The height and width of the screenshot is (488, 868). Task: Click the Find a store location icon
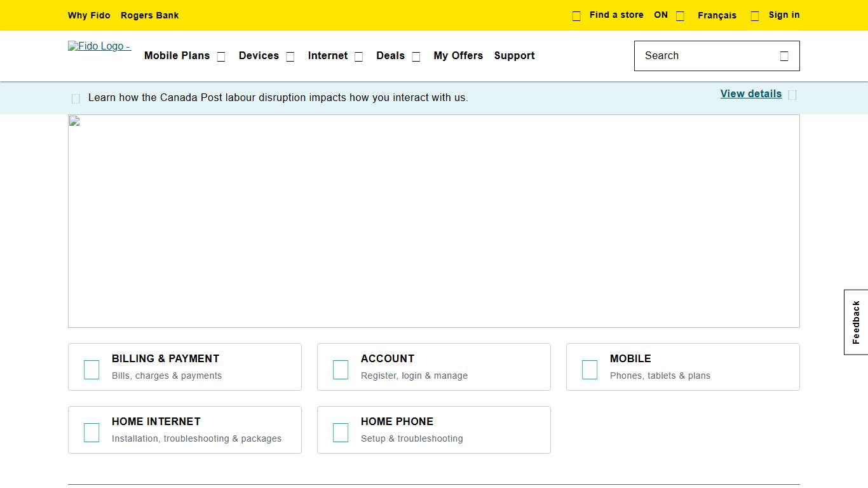576,15
